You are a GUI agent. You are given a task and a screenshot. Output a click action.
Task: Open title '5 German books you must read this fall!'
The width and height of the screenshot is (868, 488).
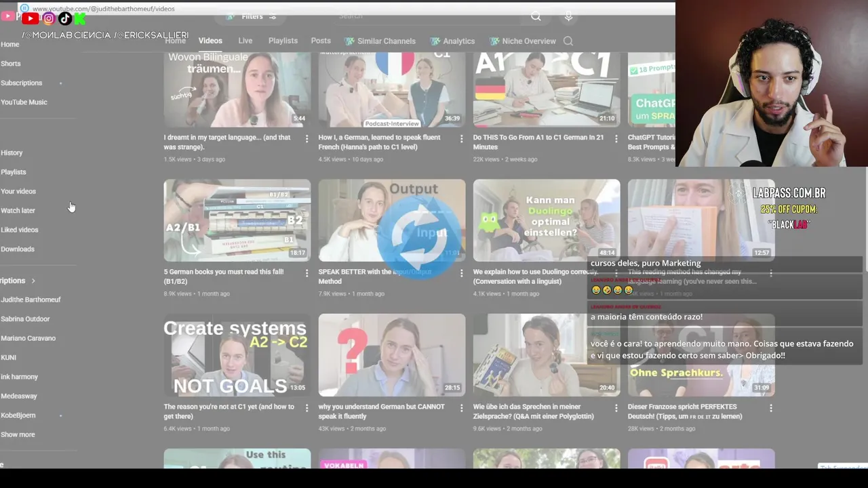pyautogui.click(x=224, y=277)
